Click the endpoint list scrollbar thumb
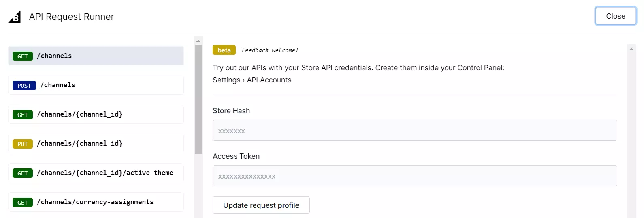 198,99
